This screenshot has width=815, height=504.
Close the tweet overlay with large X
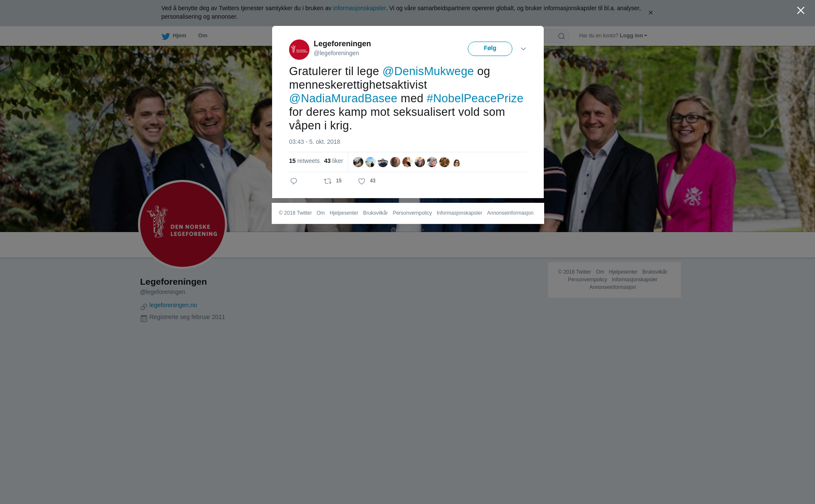point(801,10)
